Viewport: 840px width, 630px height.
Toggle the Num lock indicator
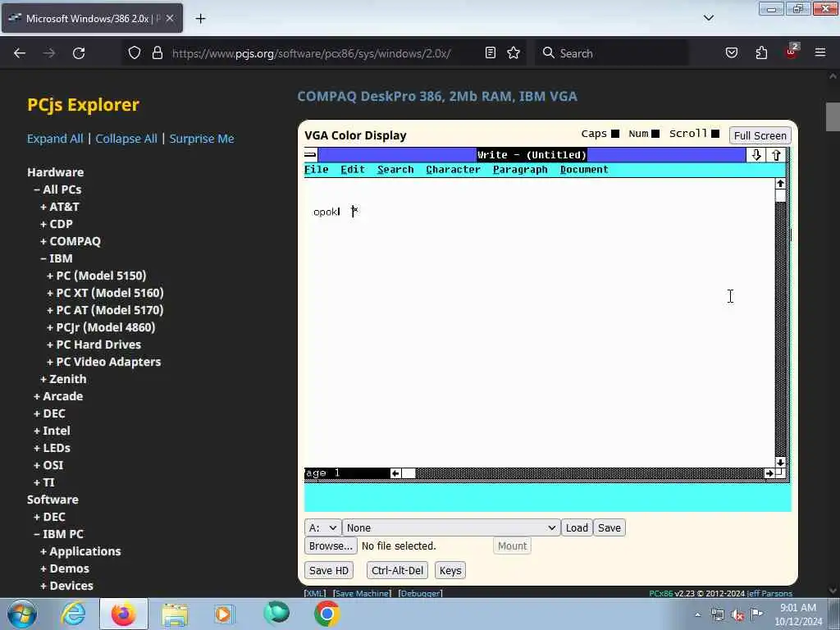(x=655, y=134)
